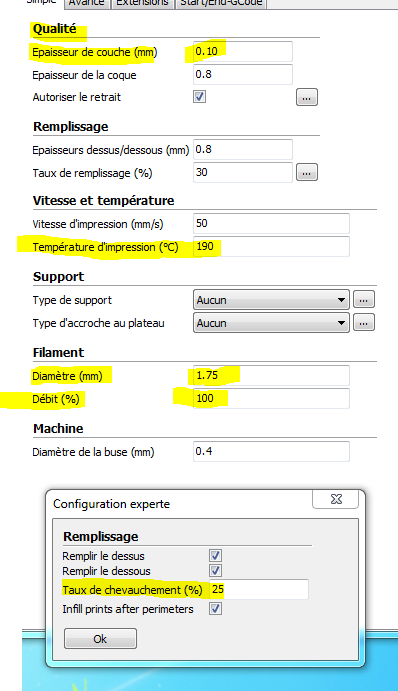The image size is (398, 691).
Task: Uncheck Remplir le dessous option
Action: coord(216,571)
